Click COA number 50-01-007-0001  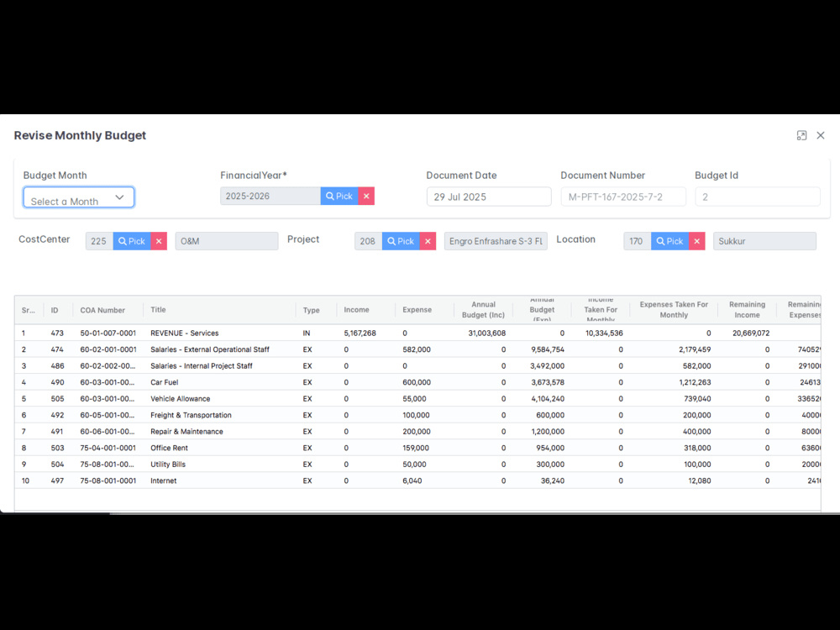108,333
